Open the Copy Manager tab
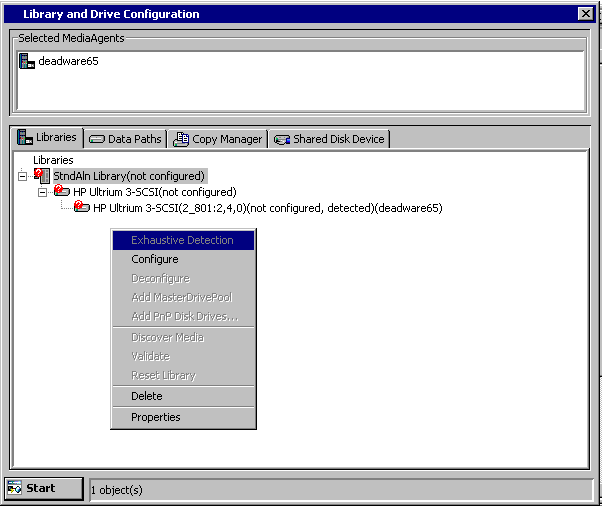The image size is (602, 506). pos(218,139)
